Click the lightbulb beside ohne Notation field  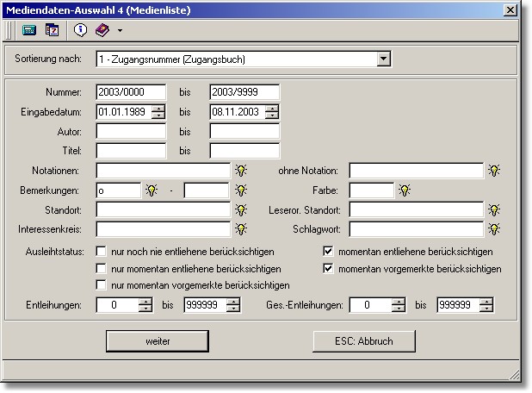tap(494, 171)
